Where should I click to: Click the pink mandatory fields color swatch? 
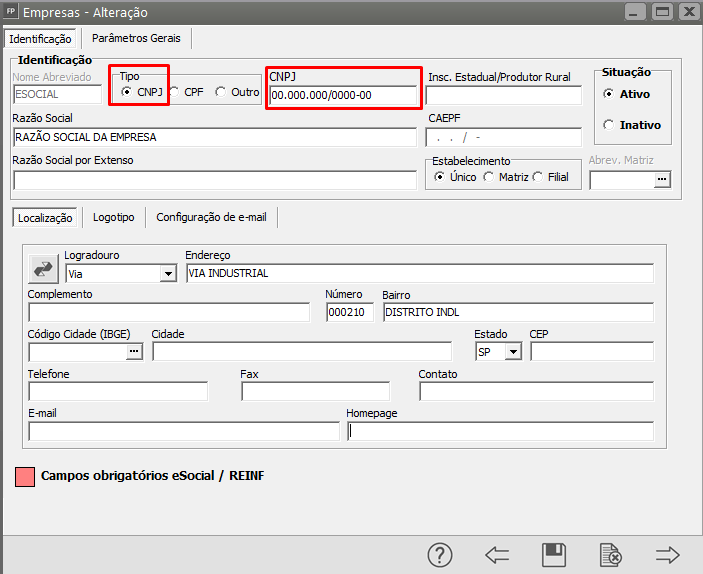26,476
